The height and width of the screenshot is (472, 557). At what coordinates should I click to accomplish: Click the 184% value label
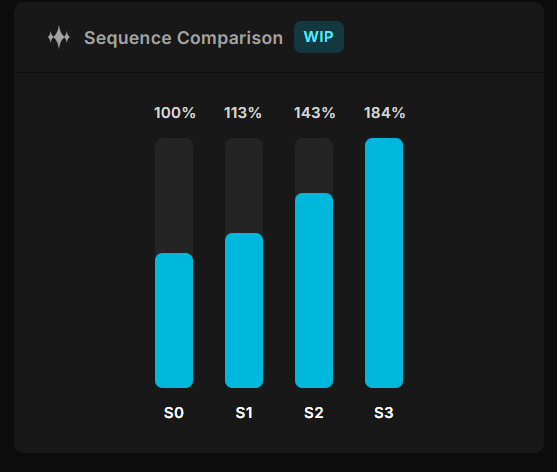point(384,113)
